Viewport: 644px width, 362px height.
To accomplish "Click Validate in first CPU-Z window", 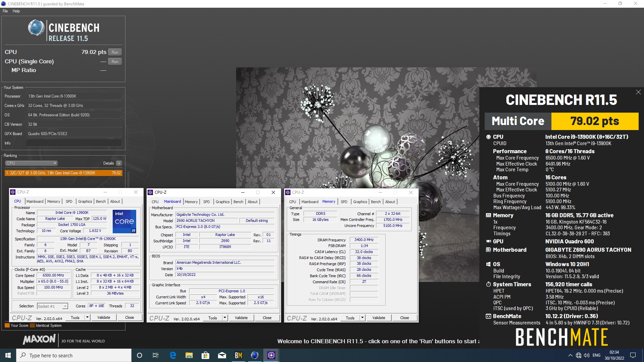I will pos(104,317).
